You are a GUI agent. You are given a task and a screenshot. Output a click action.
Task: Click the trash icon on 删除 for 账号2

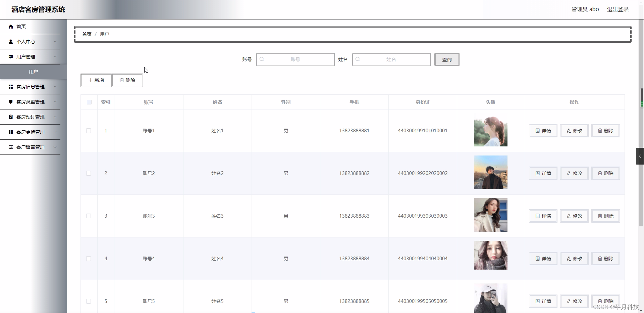(600, 173)
